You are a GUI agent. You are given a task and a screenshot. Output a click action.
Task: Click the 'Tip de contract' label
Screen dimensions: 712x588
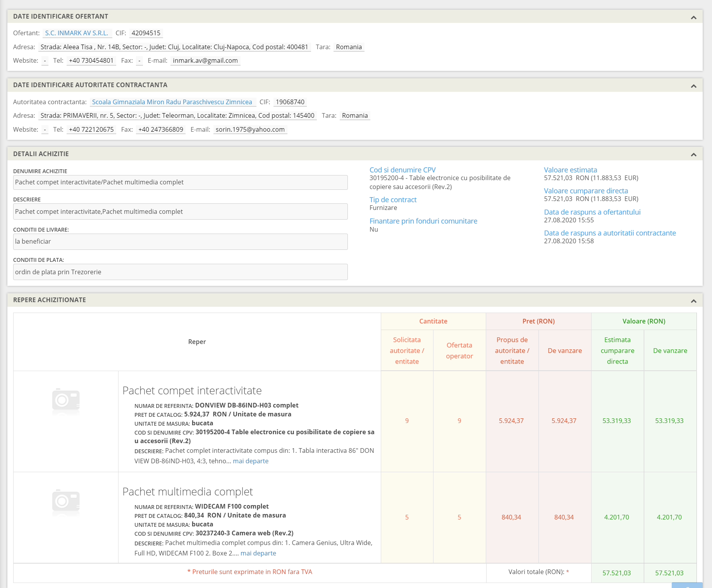(x=393, y=200)
